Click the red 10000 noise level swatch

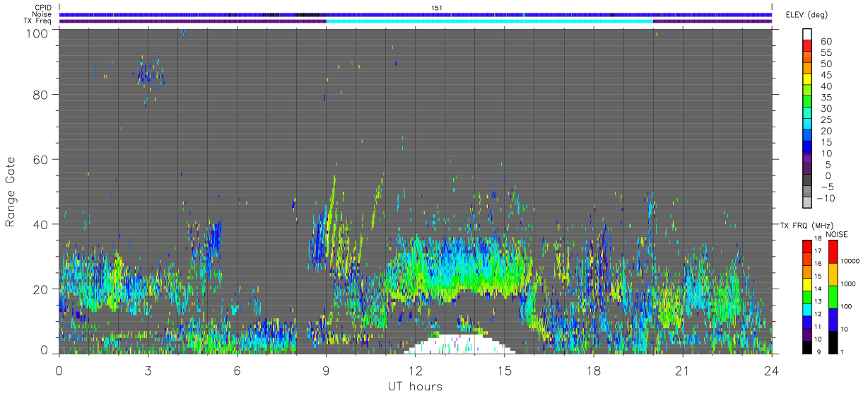(x=833, y=252)
